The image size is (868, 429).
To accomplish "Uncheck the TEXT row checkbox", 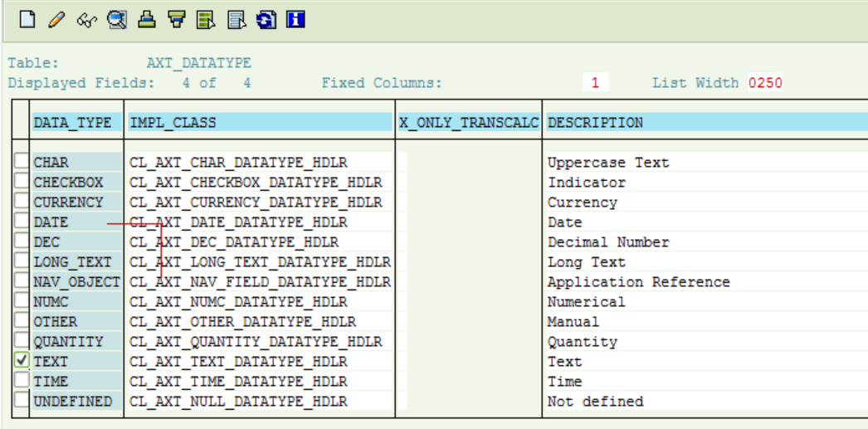I will (21, 360).
